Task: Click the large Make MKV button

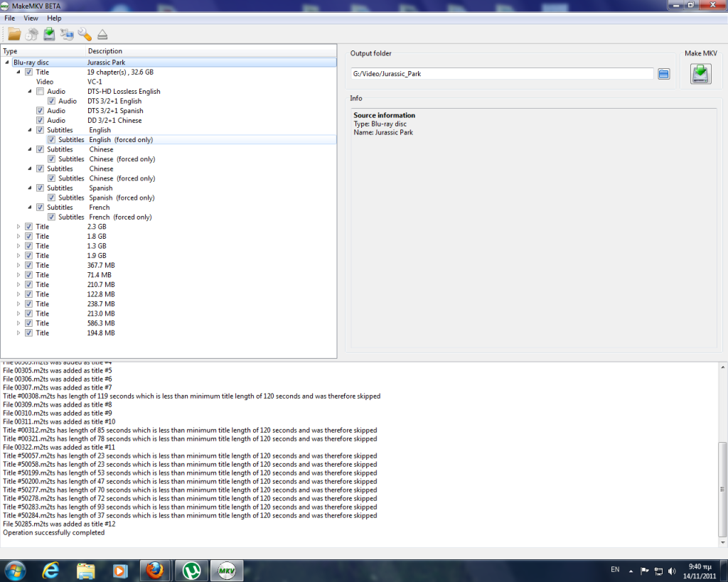Action: (701, 74)
